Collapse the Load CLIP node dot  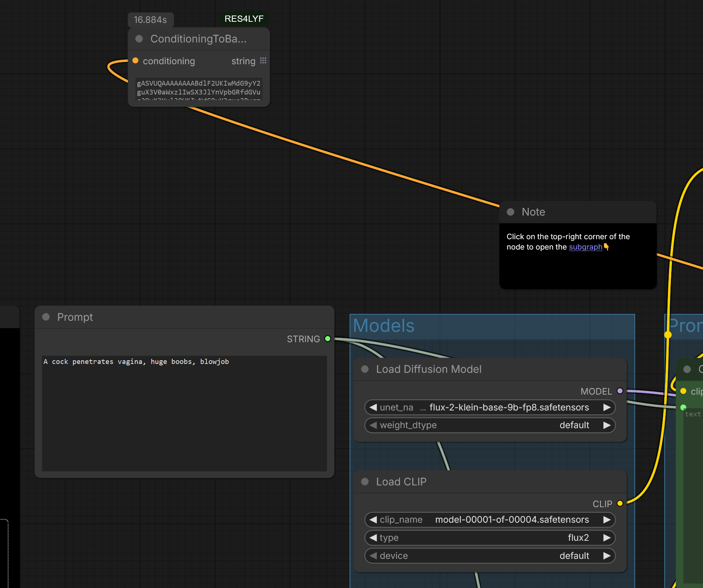(x=365, y=481)
